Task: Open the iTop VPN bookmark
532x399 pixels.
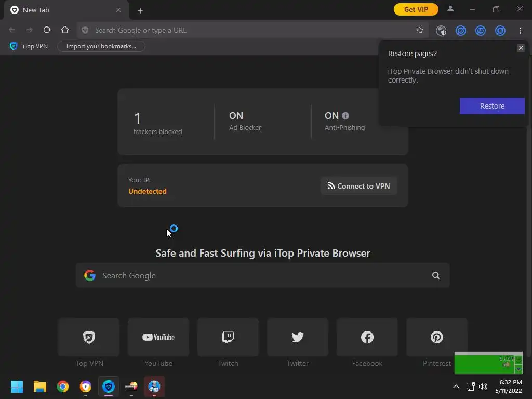Action: (x=29, y=46)
